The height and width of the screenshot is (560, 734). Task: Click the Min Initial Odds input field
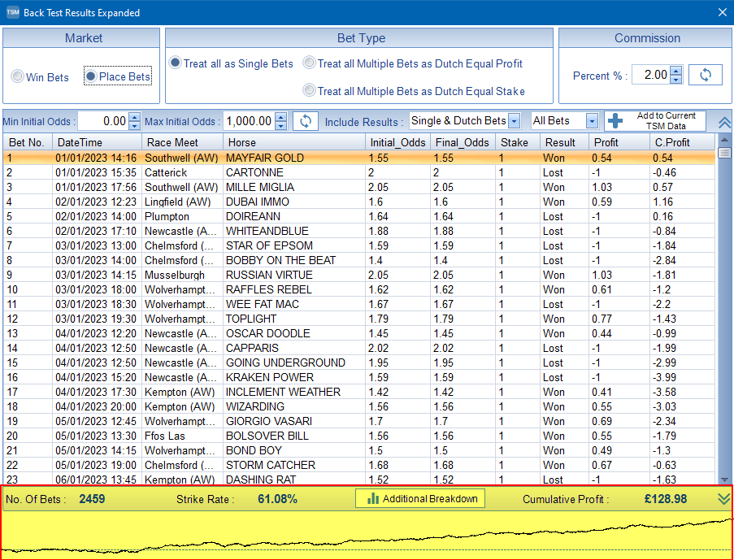pos(102,121)
